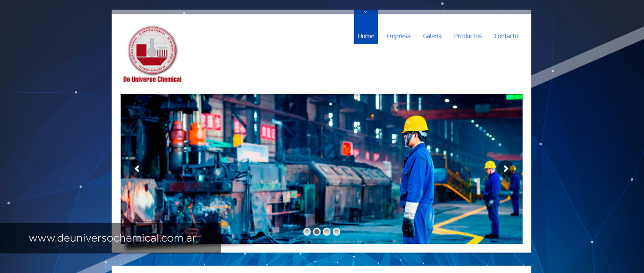644x273 pixels.
Task: Switch to the fourth slide indicator
Action: pos(336,232)
